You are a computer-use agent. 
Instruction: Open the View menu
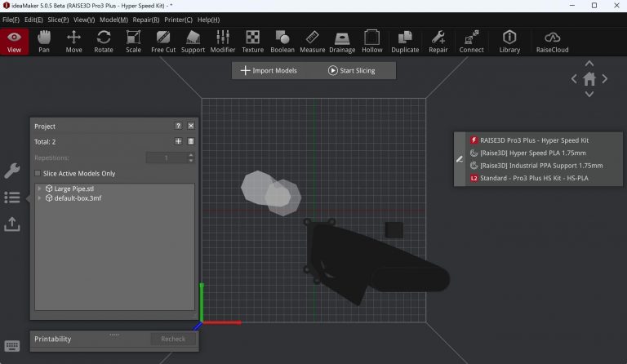pos(84,20)
